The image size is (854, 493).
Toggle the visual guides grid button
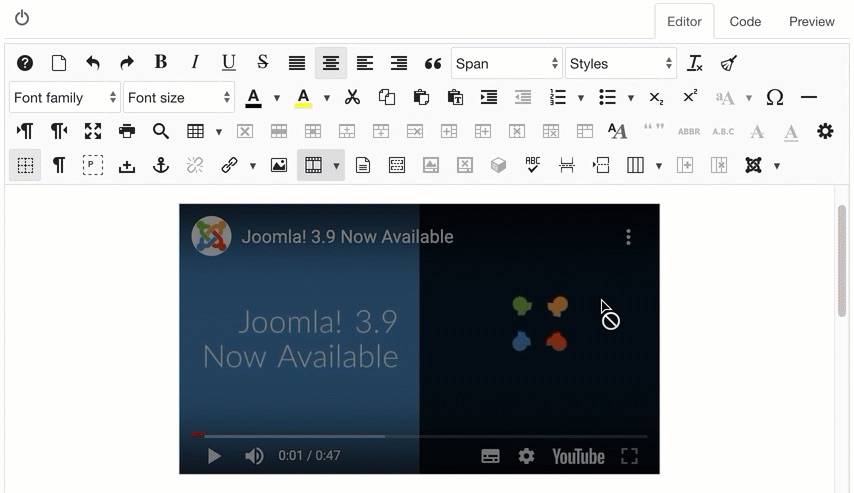click(x=25, y=165)
